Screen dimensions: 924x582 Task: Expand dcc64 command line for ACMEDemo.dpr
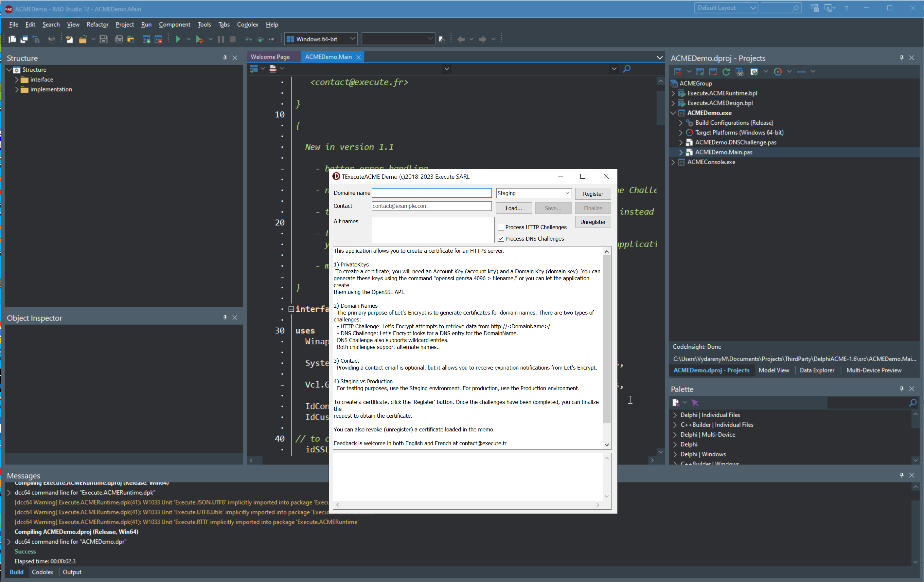tap(9, 542)
